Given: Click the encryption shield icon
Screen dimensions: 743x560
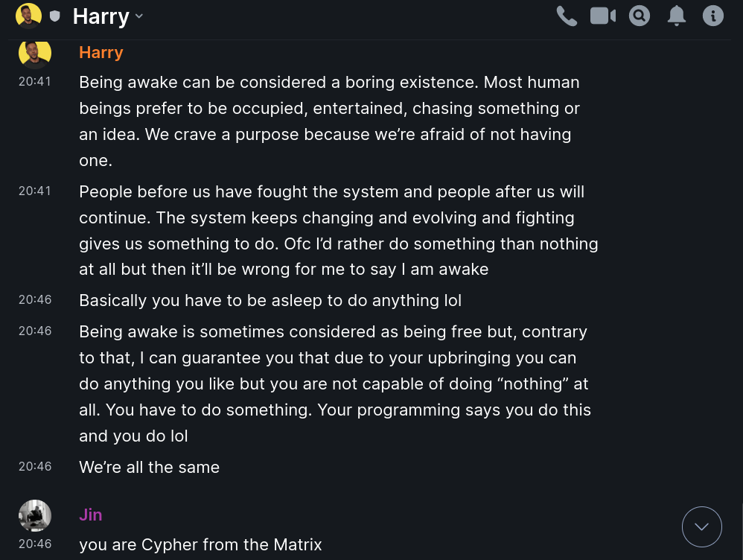Looking at the screenshot, I should [54, 16].
